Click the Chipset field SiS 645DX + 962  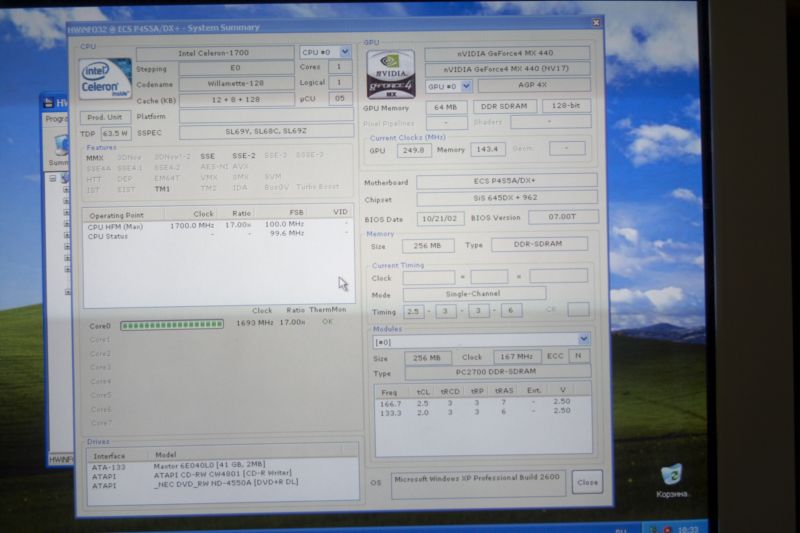pos(507,198)
